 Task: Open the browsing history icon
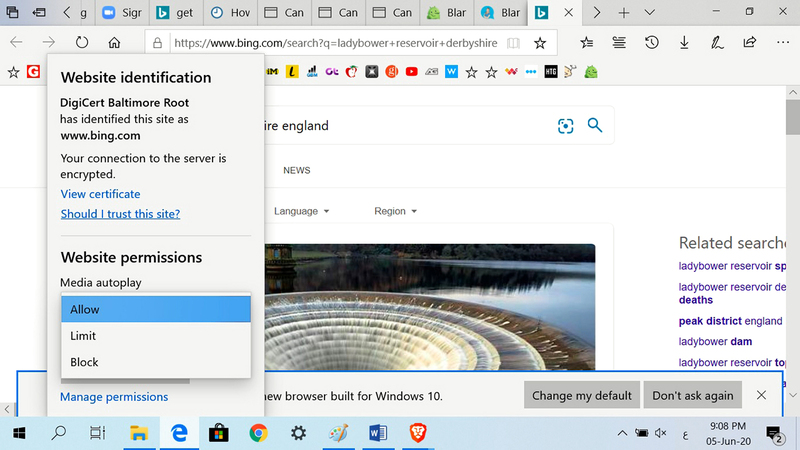651,44
